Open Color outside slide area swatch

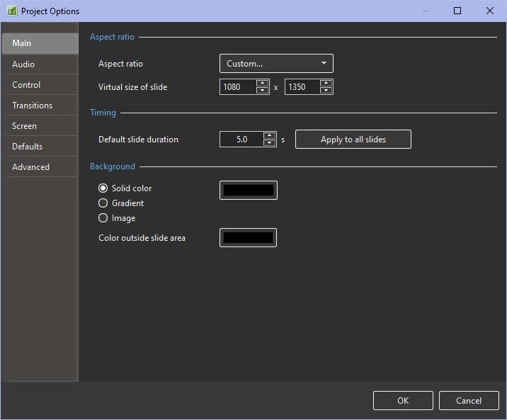pyautogui.click(x=249, y=238)
